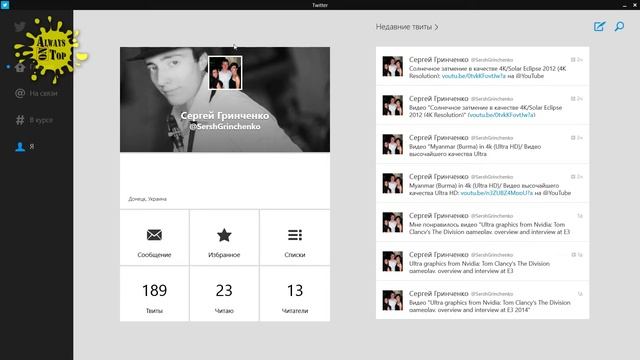Click the @YouTube mention in first tweet
Viewport: 640px width, 360px height.
click(529, 76)
